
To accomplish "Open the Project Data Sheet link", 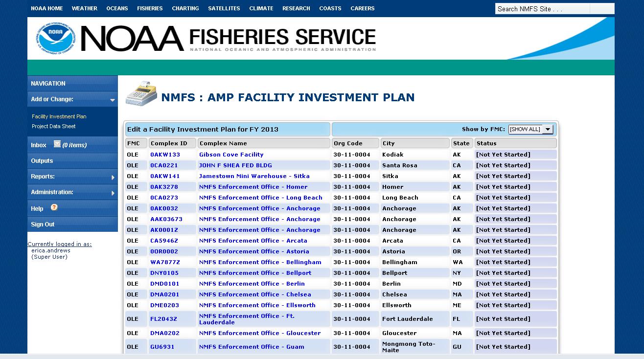I will (54, 126).
